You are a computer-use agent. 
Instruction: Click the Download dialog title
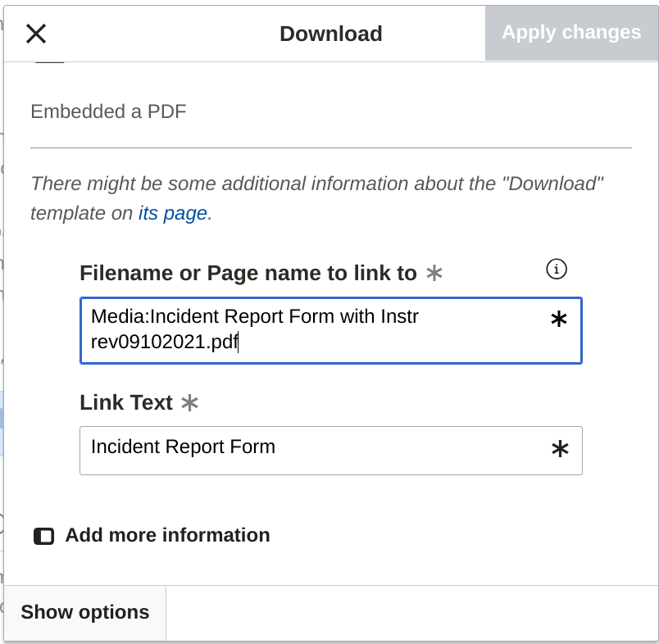330,34
